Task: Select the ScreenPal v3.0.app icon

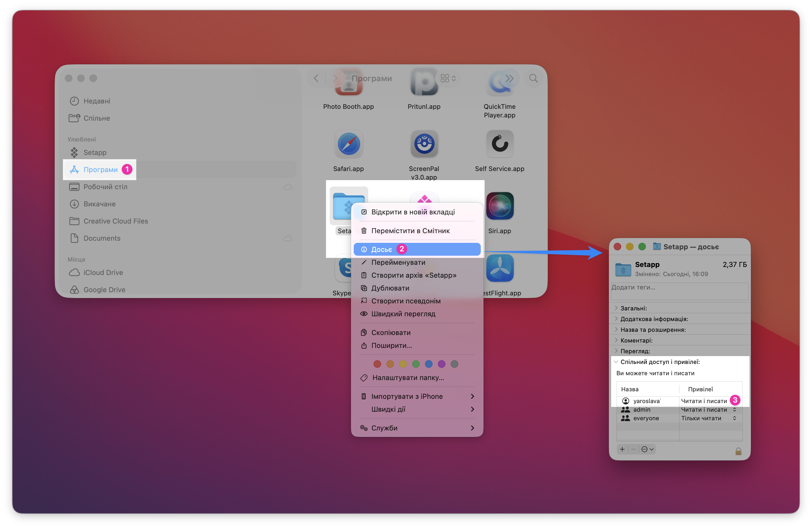Action: 424,144
